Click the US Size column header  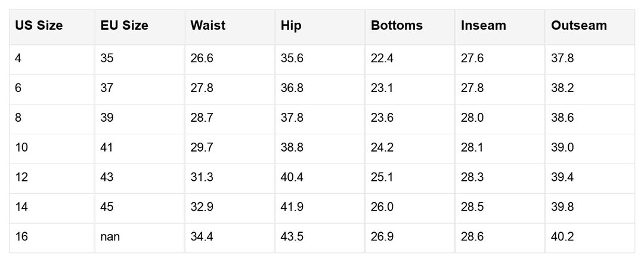39,26
